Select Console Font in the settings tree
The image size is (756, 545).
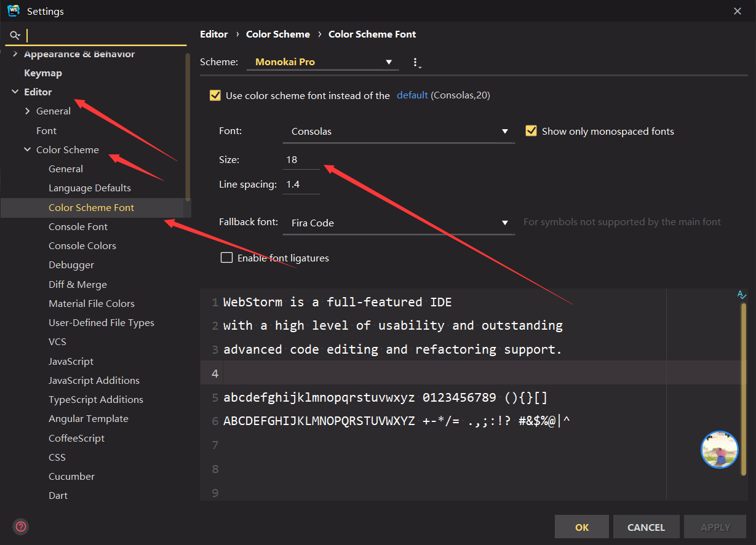pyautogui.click(x=78, y=226)
